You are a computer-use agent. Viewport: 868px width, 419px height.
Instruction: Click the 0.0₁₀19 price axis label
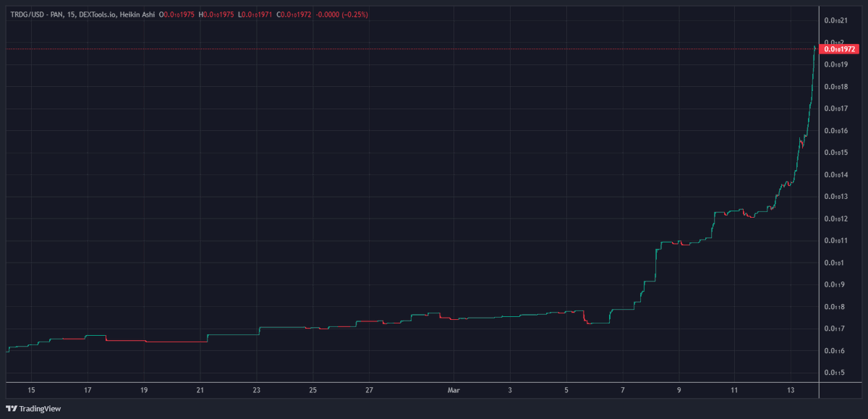(835, 64)
